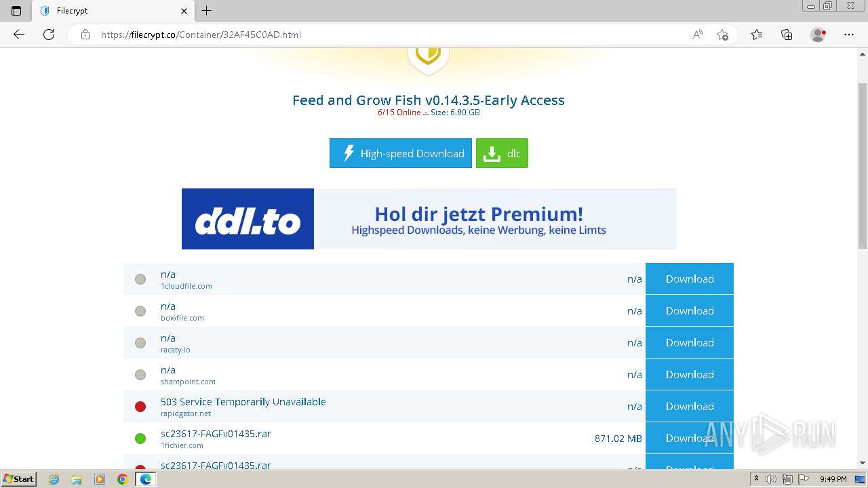Click Download for rapidgator.net row

690,406
